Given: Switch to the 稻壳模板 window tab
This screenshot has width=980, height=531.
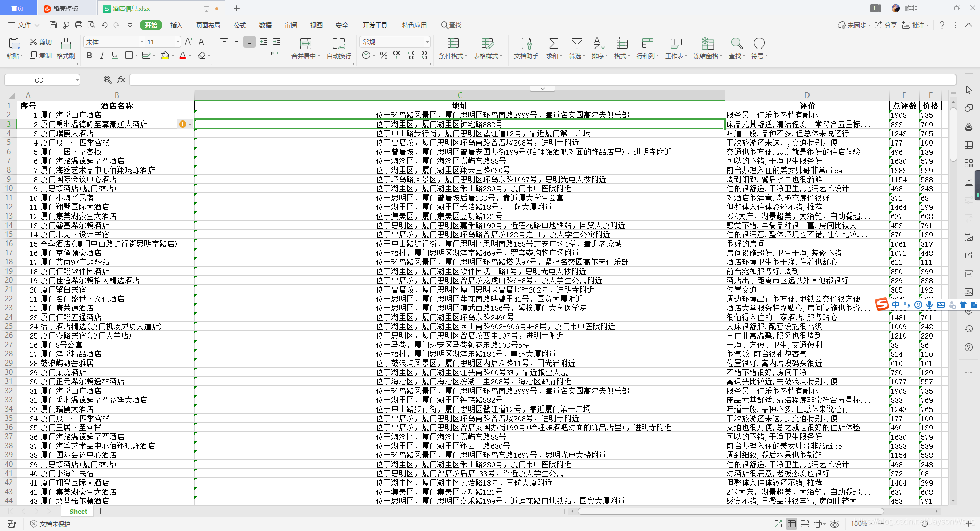Looking at the screenshot, I should tap(66, 8).
